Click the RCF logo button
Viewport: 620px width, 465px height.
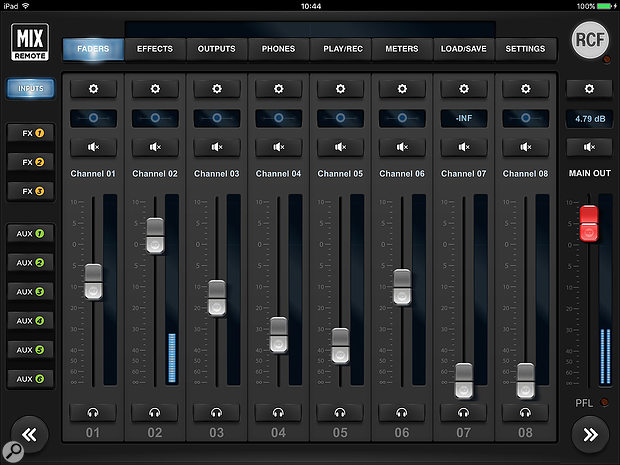tap(590, 40)
